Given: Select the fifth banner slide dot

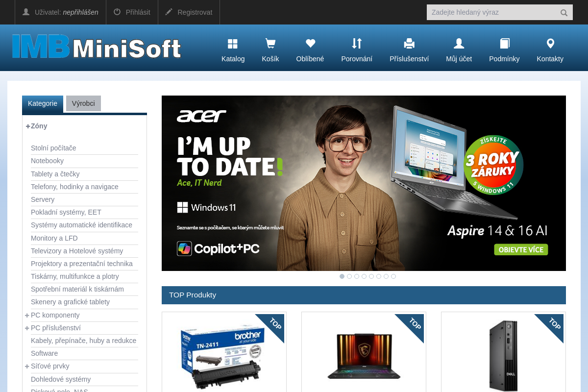Looking at the screenshot, I should 371,276.
